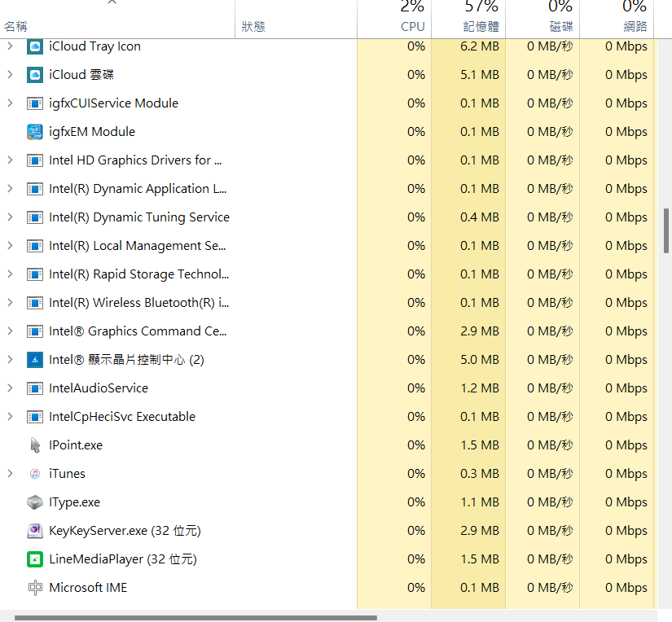Expand Intel(R) Local Management Se... row
This screenshot has height=622, width=672.
pos(10,246)
